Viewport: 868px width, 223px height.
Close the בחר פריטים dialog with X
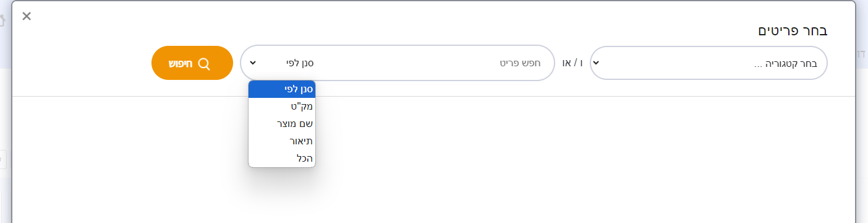pos(27,16)
